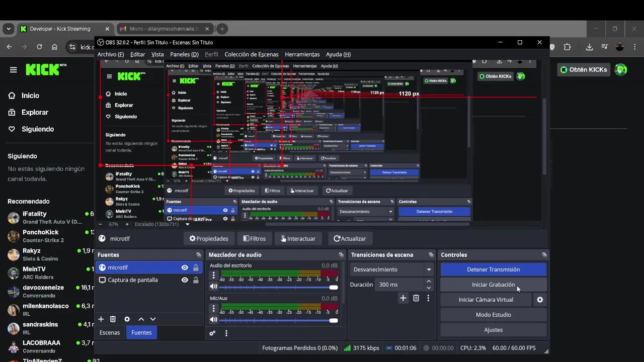
Task: Move source down with arrow icon
Action: point(153,319)
